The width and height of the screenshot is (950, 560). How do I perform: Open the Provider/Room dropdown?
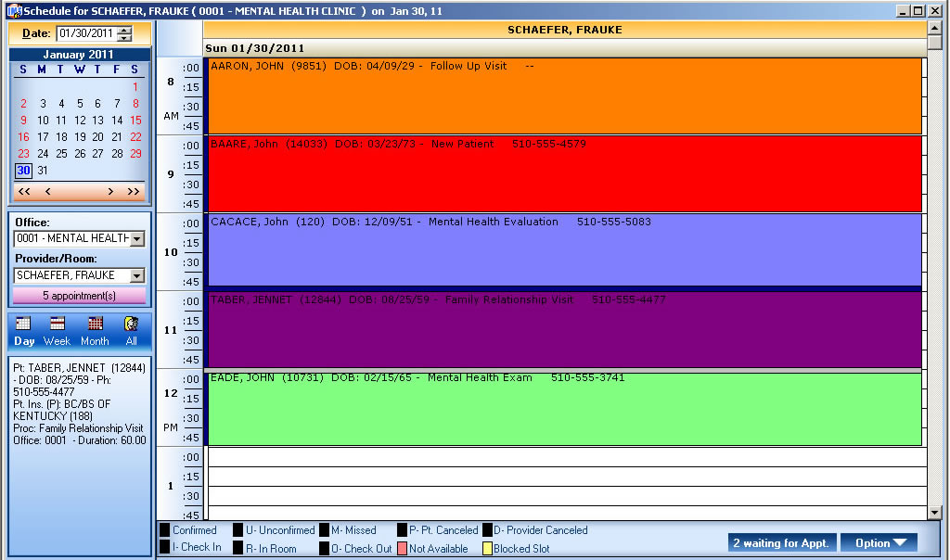click(x=137, y=275)
